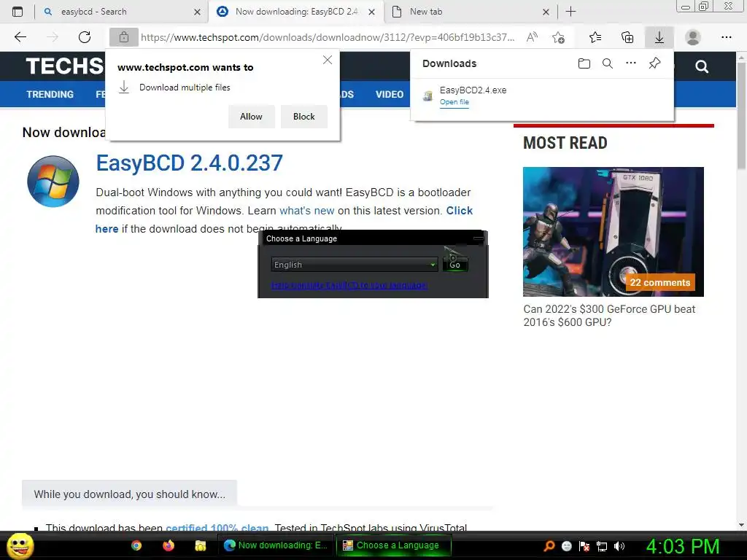This screenshot has width=747, height=560.
Task: Allow downloading multiple files
Action: point(251,117)
